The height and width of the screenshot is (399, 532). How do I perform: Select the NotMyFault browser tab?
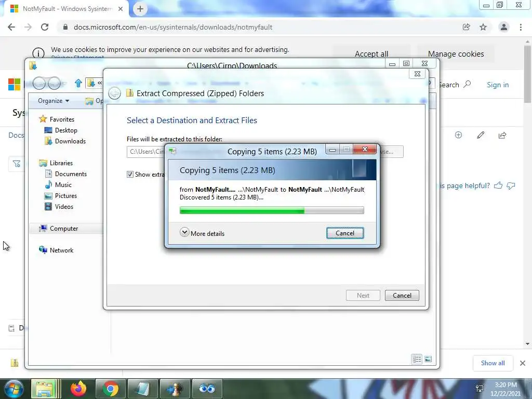coord(66,9)
